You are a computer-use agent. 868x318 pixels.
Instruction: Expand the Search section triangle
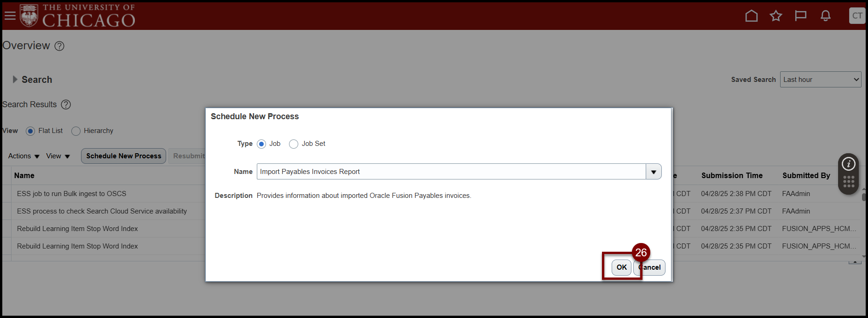point(15,80)
